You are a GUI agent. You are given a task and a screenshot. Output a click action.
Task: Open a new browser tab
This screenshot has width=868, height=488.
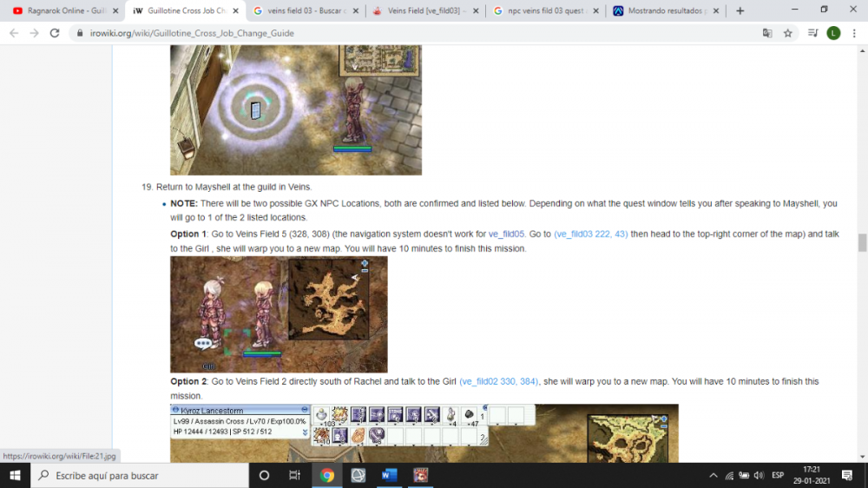tap(740, 11)
